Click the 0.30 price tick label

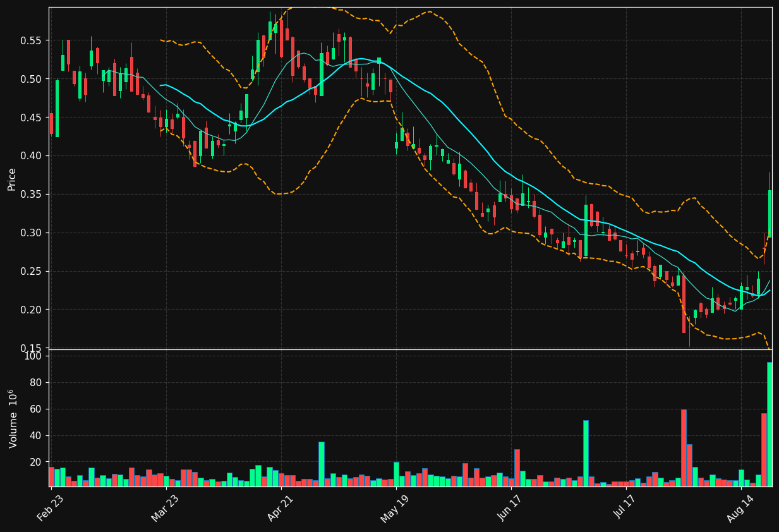pyautogui.click(x=30, y=233)
